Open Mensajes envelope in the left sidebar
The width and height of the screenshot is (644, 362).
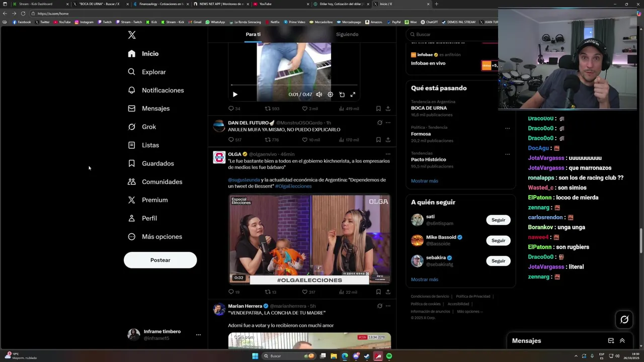click(x=149, y=109)
